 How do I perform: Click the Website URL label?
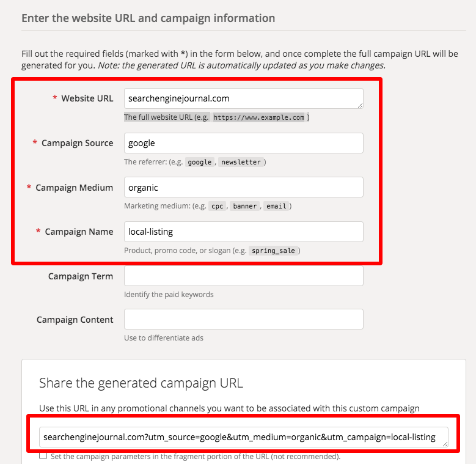click(x=87, y=98)
